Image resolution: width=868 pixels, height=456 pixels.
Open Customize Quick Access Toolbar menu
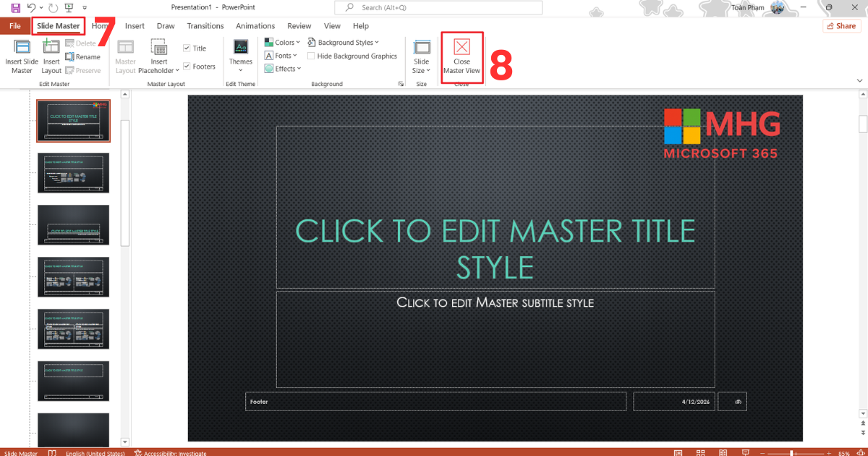pos(85,9)
